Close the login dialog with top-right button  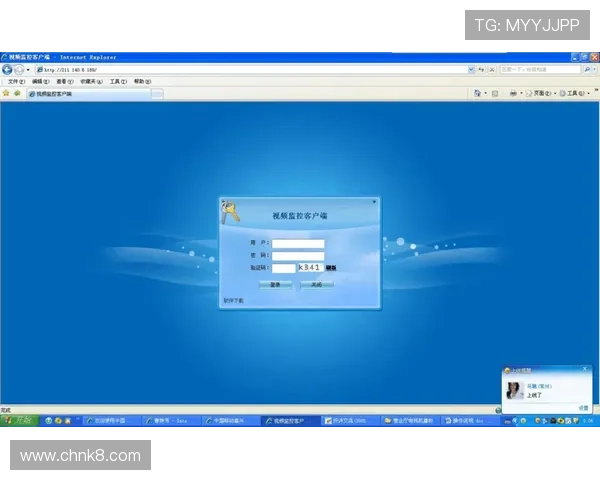pyautogui.click(x=375, y=201)
